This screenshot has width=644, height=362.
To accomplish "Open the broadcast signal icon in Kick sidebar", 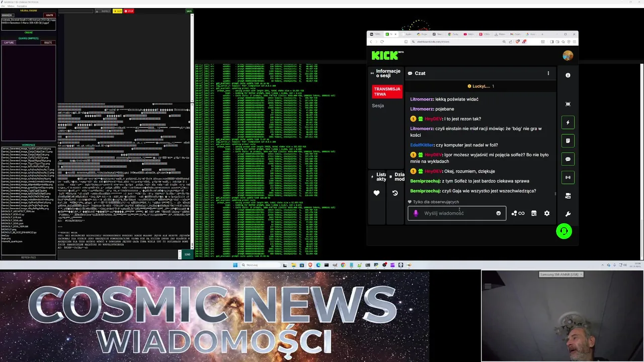I will click(x=568, y=177).
